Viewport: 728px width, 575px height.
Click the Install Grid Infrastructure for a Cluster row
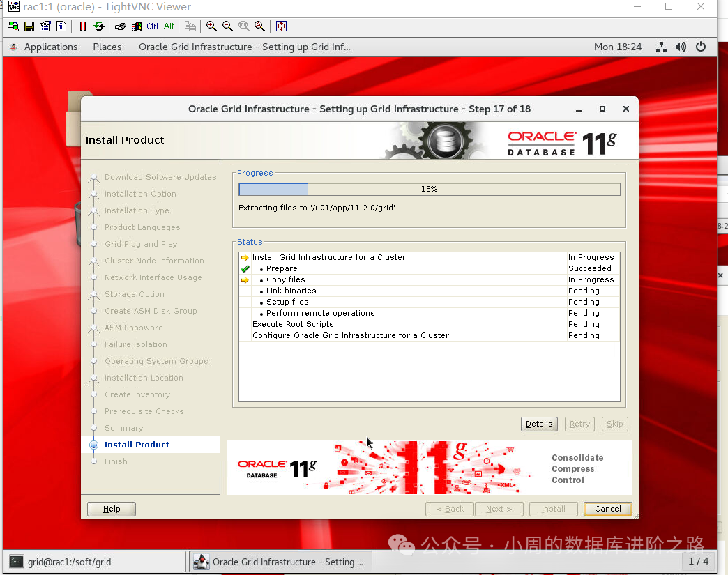pyautogui.click(x=430, y=258)
